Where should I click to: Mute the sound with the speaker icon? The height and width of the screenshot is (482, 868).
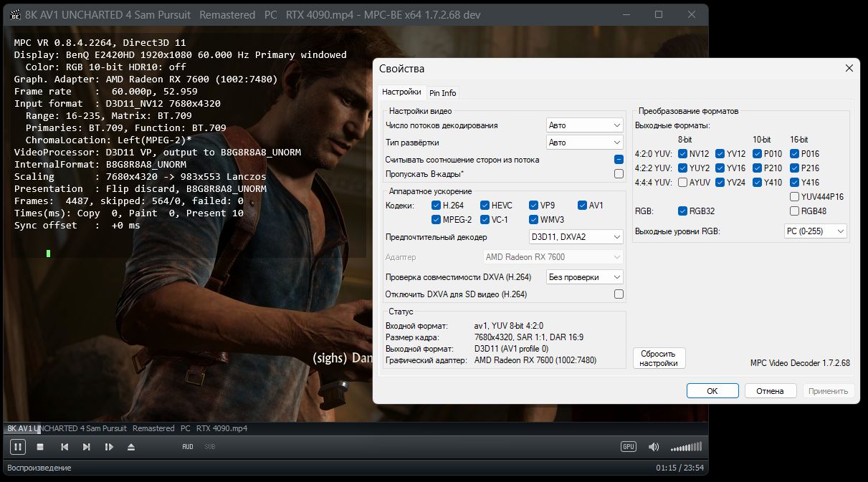pyautogui.click(x=654, y=447)
